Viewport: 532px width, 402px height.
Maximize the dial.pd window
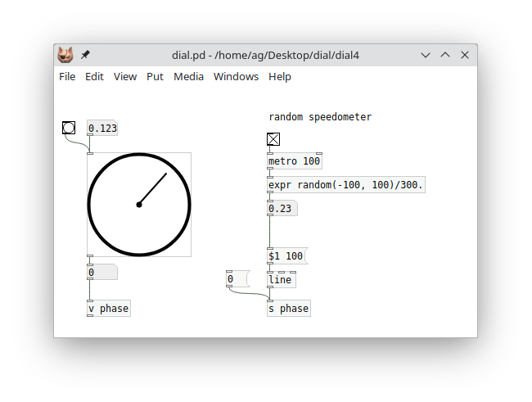coord(445,55)
